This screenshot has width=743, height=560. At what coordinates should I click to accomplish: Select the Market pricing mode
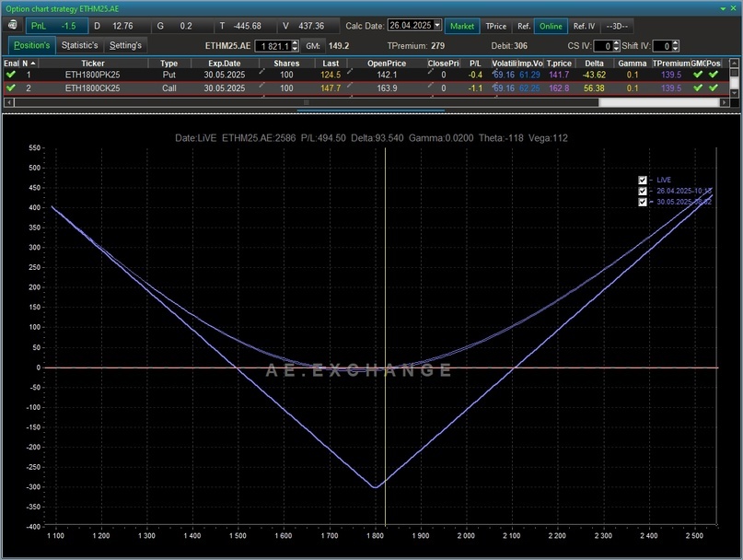pos(462,26)
